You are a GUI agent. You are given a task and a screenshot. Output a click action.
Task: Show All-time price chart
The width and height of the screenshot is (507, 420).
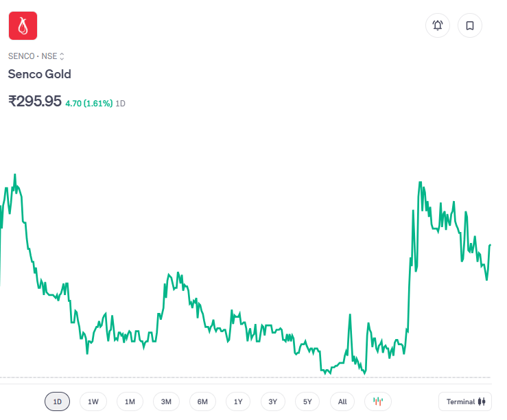342,401
